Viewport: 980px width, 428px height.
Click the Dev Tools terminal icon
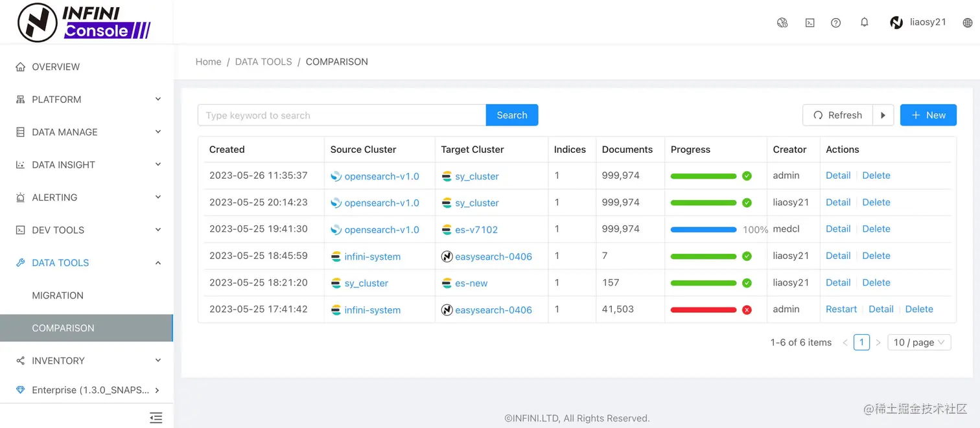[x=20, y=230]
